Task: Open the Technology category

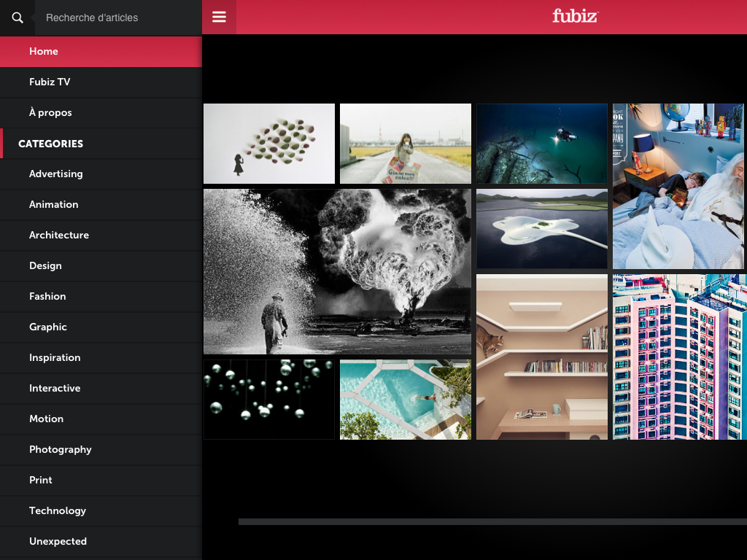Action: 57,510
